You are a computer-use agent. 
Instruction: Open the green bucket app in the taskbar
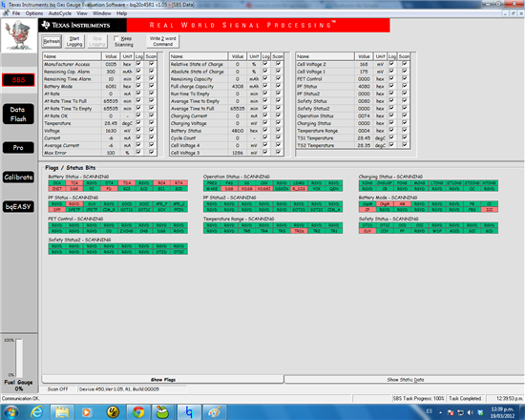[162, 412]
